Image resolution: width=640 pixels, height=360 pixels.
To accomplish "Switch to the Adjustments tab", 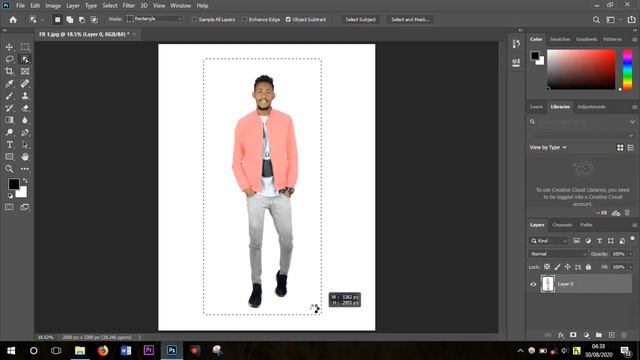I will [591, 107].
